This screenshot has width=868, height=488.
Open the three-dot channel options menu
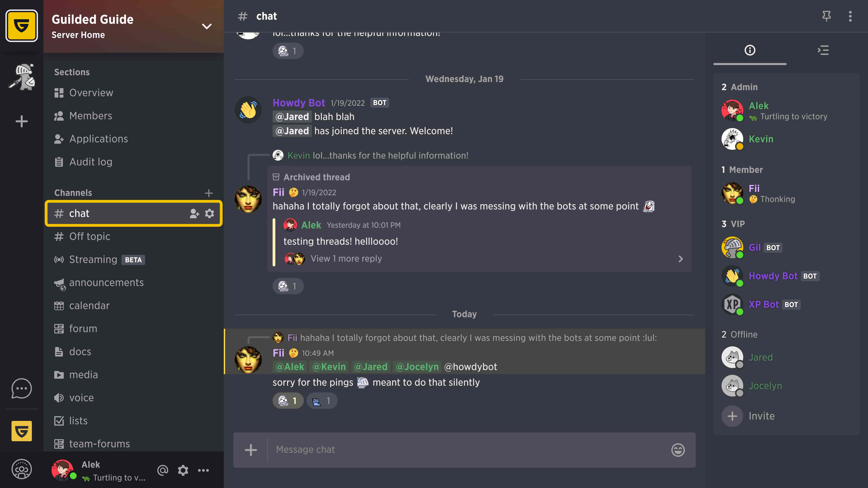(850, 16)
